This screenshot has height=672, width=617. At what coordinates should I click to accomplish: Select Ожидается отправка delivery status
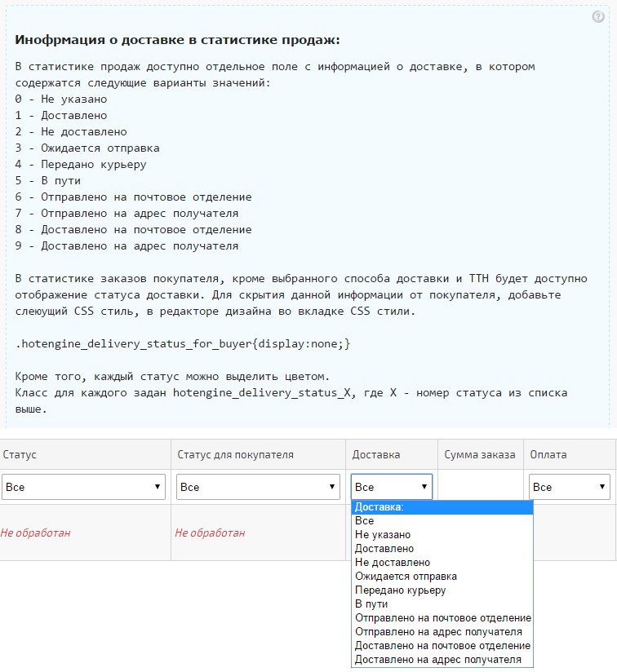[406, 577]
